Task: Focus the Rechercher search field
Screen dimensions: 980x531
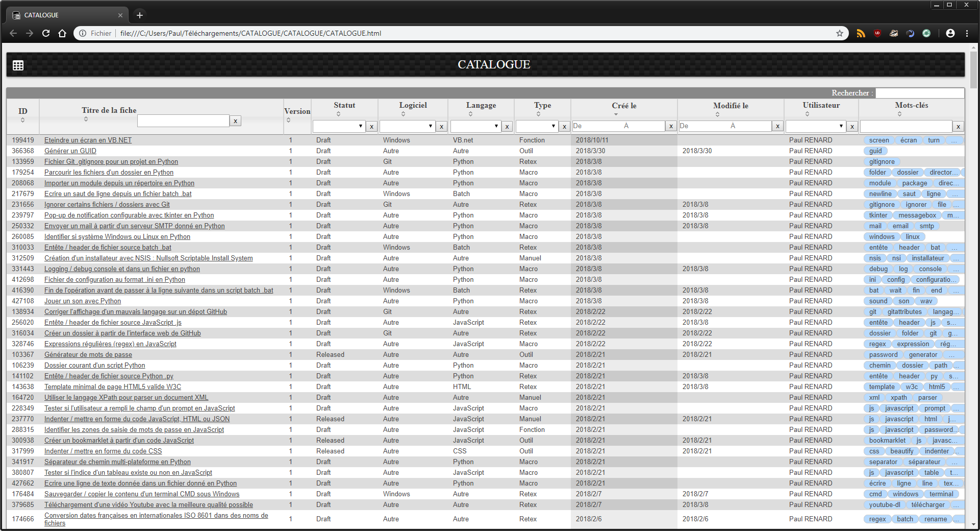Action: [x=920, y=93]
